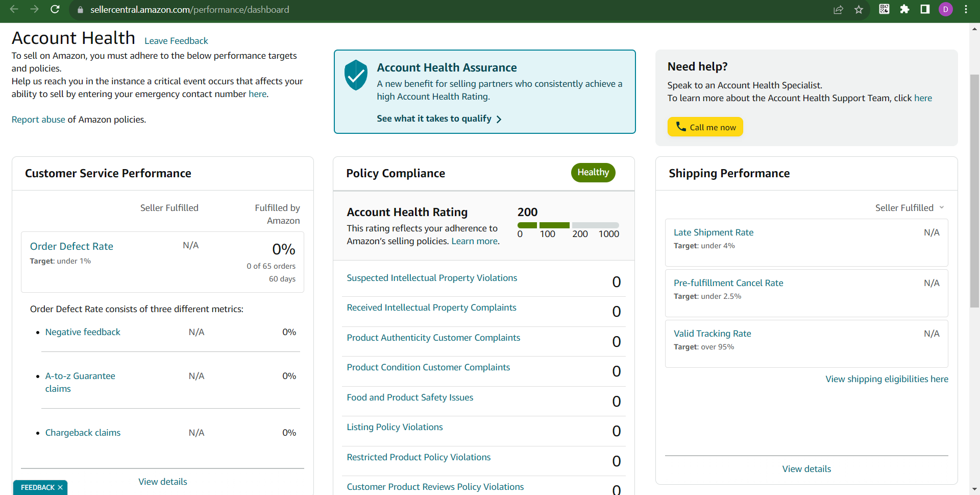Click View details under Shipping Performance
Screen dimensions: 980x495
[x=806, y=469]
